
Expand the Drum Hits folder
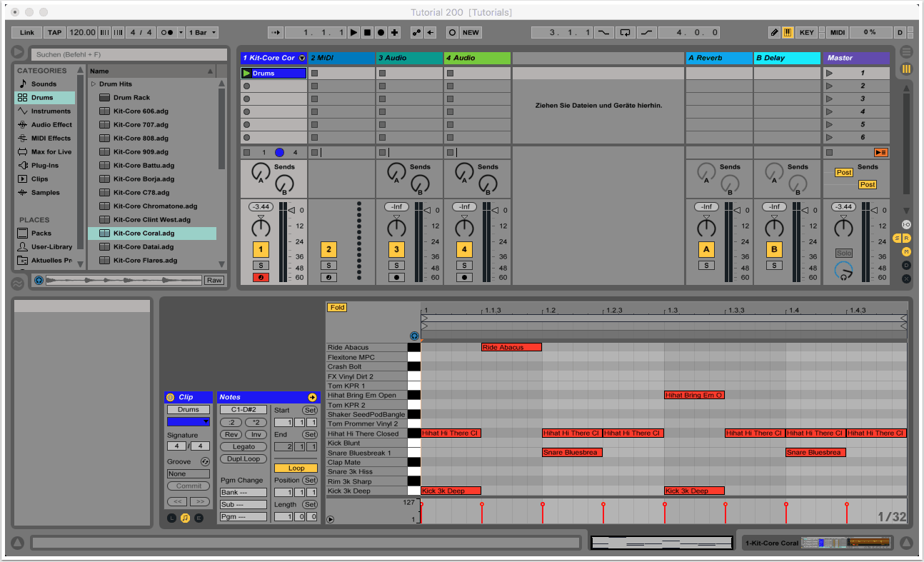point(93,84)
